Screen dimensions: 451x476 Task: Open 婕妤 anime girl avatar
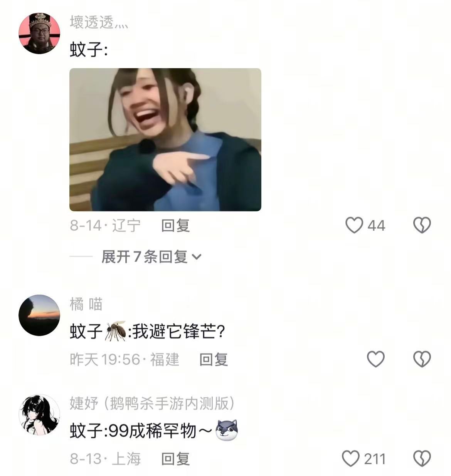[39, 414]
